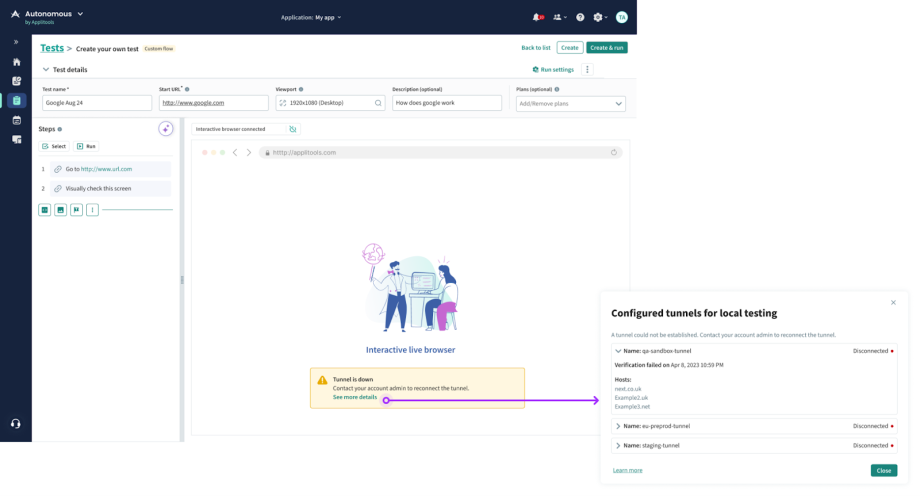Click the disconnect interactive browser icon
The width and height of the screenshot is (920, 496).
tap(293, 129)
